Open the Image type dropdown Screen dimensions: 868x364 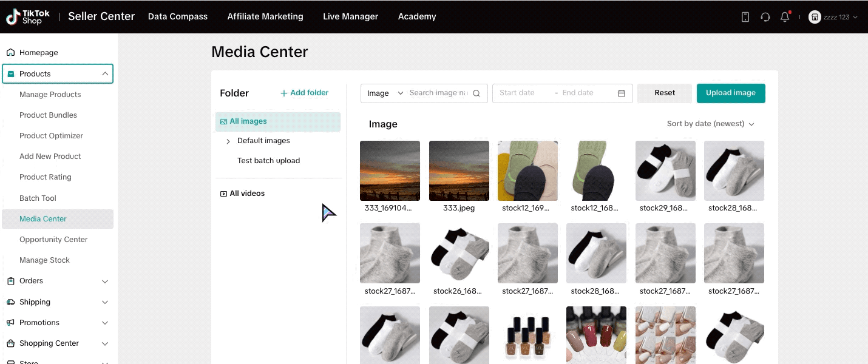click(385, 93)
